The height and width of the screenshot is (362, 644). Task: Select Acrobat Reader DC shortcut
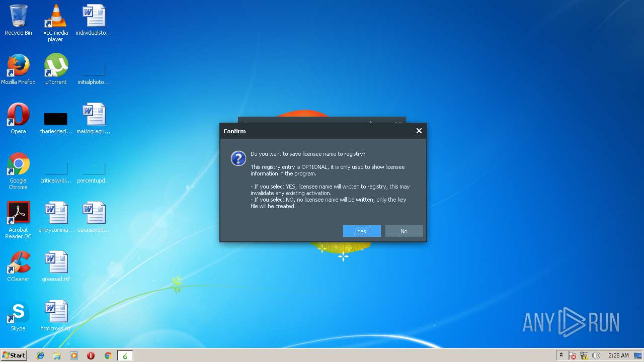pos(18,220)
